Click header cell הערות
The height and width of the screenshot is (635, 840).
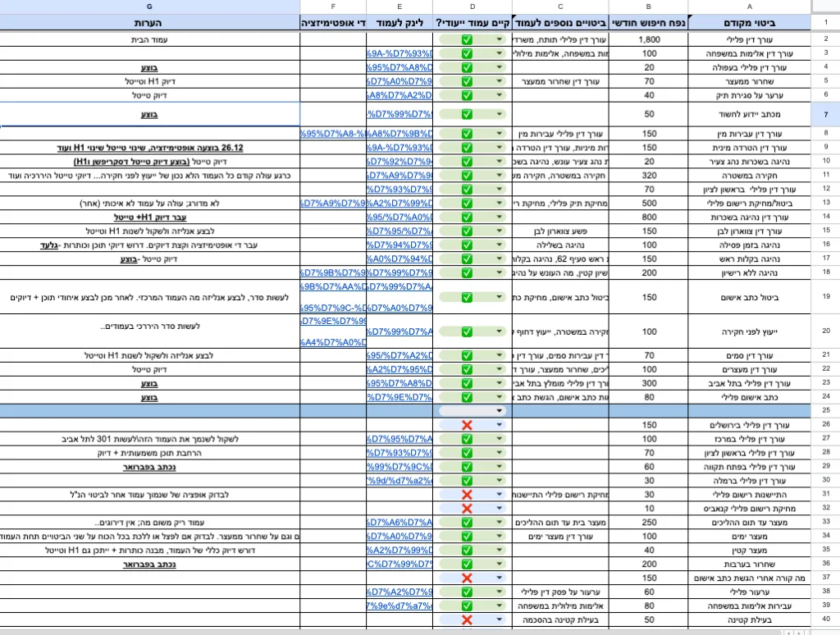[x=149, y=23]
